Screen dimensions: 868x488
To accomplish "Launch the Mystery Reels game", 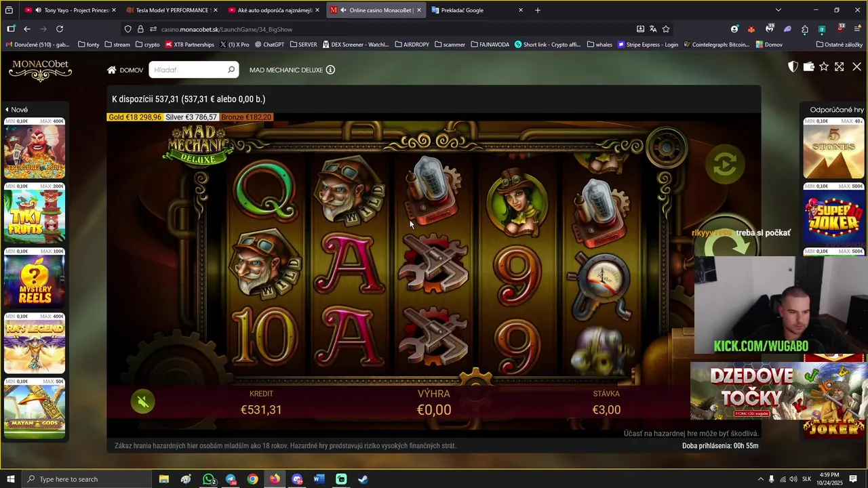I will [x=35, y=279].
